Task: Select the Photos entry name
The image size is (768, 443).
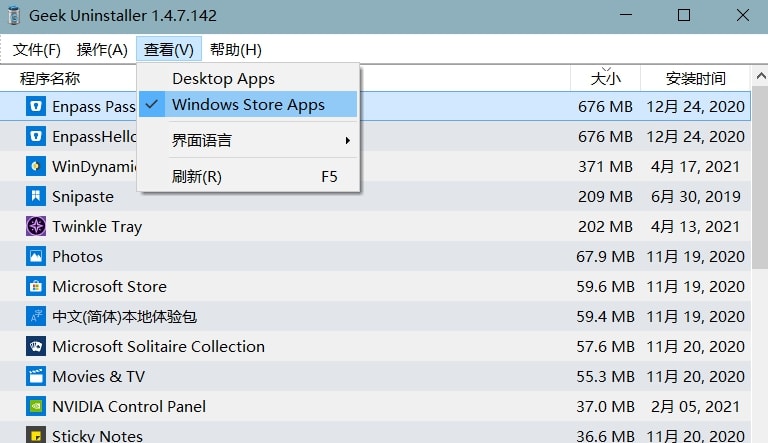Action: point(77,256)
